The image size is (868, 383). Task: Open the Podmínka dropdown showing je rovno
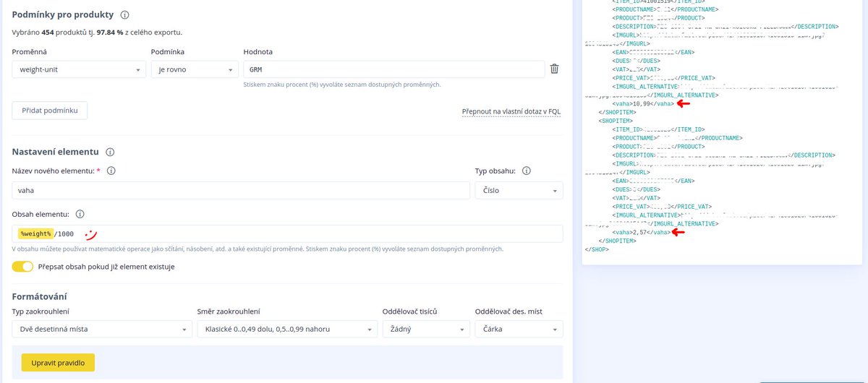click(195, 69)
